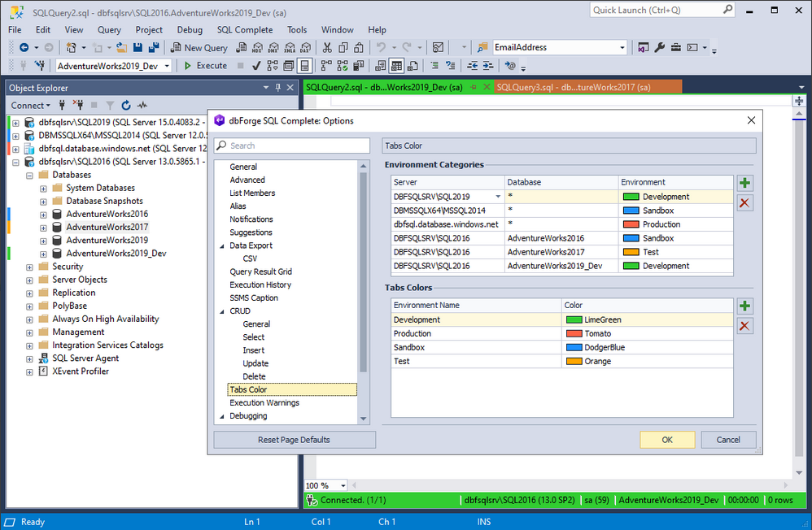Click the Cut scissors icon in the toolbar

coord(327,48)
